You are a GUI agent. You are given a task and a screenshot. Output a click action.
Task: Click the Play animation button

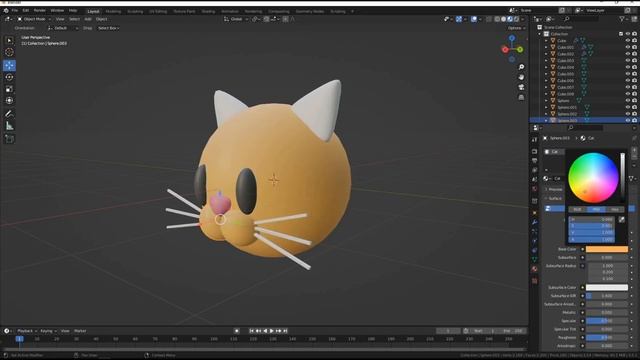pos(271,331)
